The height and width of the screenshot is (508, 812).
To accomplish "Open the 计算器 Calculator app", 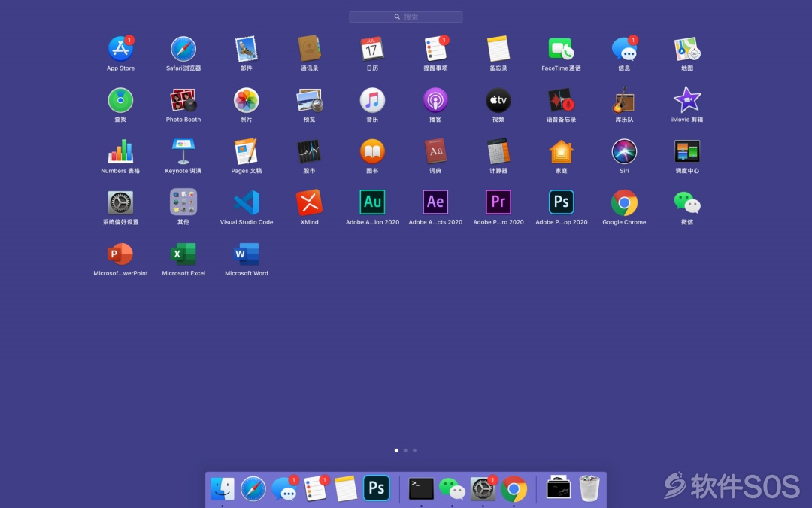I will pyautogui.click(x=498, y=151).
